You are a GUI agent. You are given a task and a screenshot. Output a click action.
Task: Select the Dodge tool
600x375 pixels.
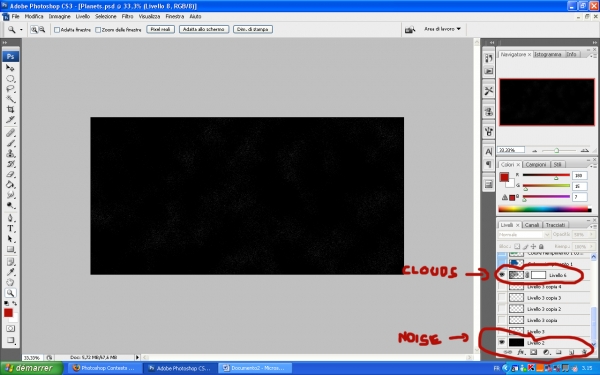coord(10,205)
